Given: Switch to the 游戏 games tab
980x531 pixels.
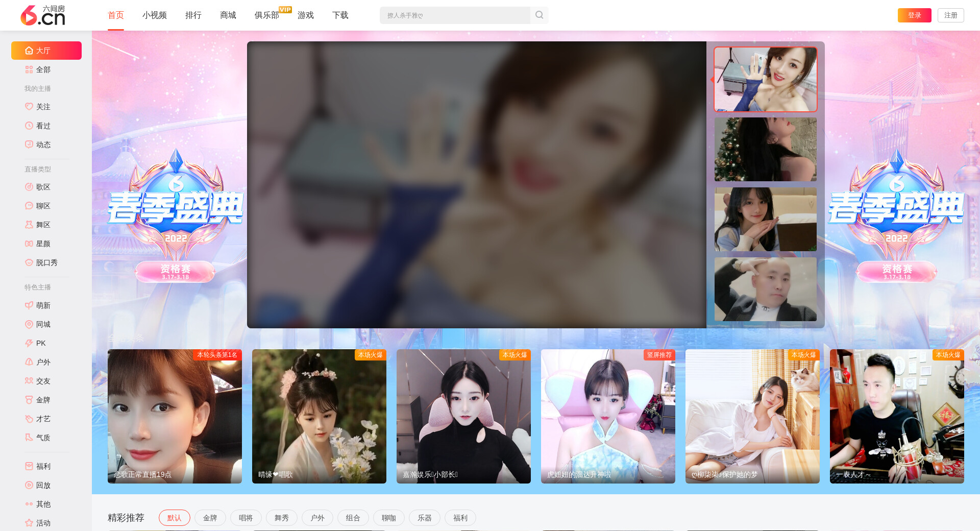Looking at the screenshot, I should click(306, 15).
